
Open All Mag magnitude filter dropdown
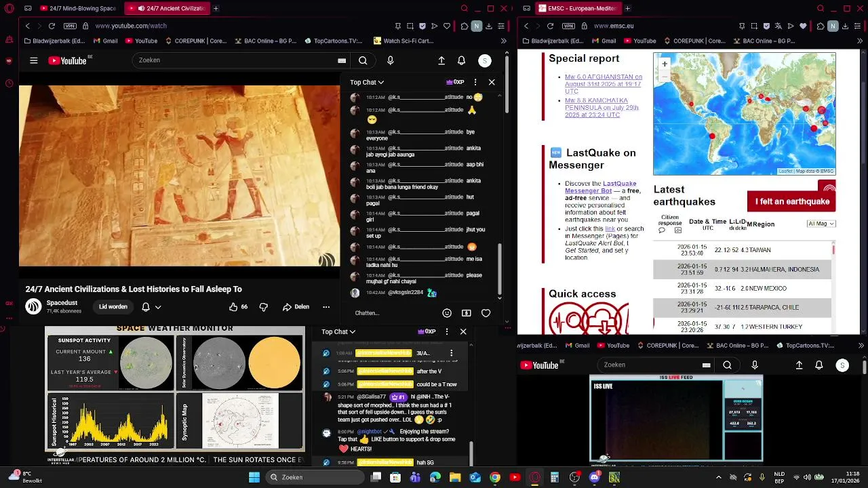click(821, 224)
